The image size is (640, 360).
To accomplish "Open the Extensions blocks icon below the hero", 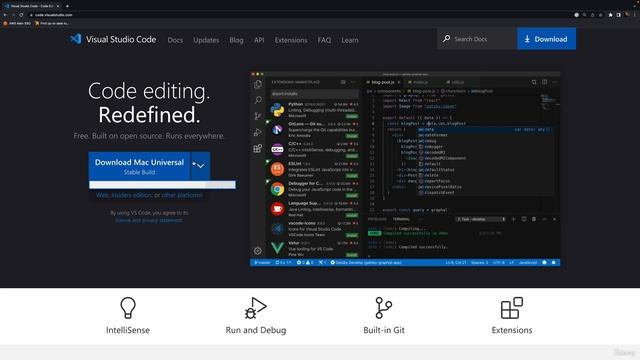I will [x=511, y=308].
